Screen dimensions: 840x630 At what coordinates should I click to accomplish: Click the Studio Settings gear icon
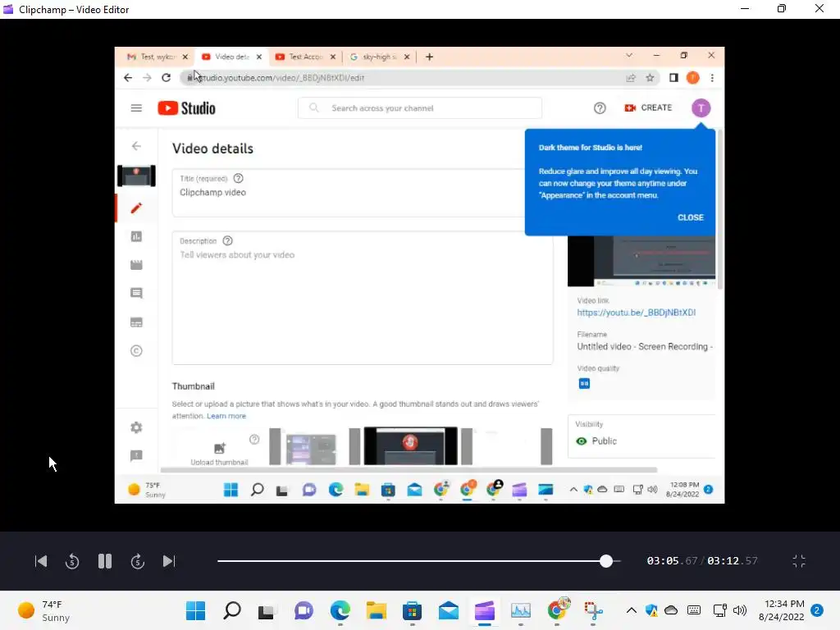pos(137,427)
